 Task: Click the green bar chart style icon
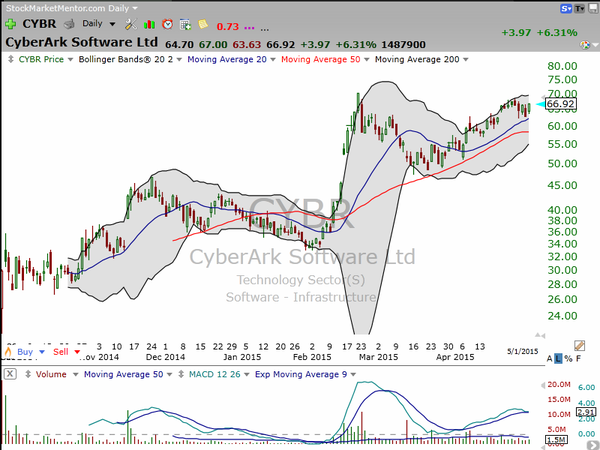coord(149,24)
